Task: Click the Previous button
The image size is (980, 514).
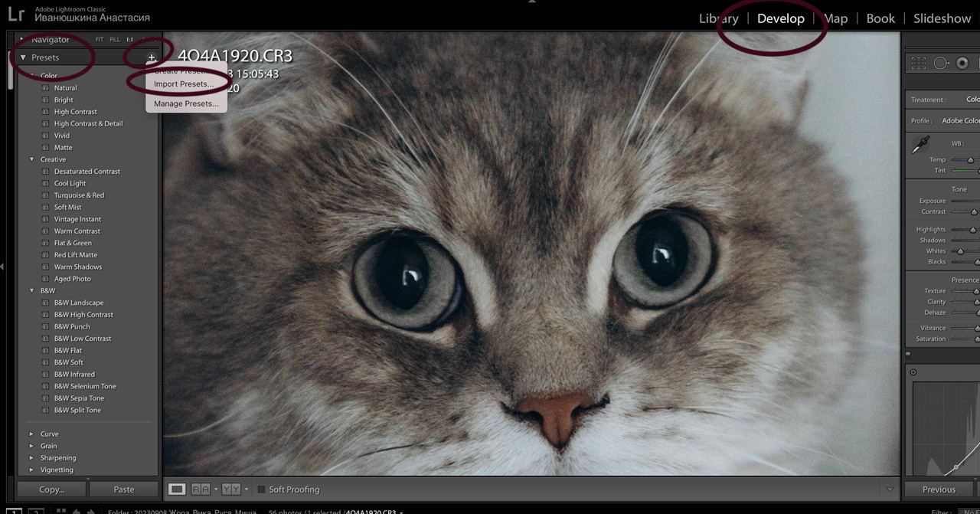Action: 939,489
